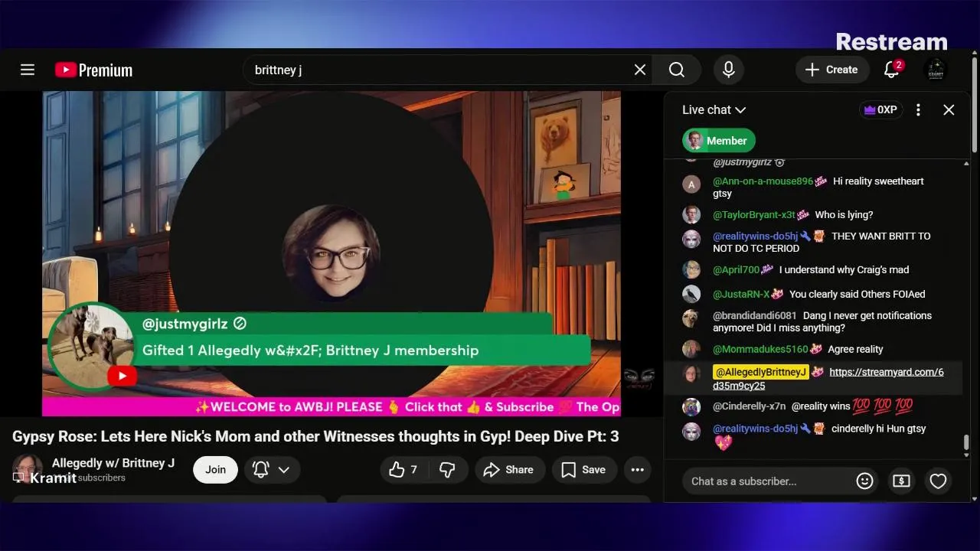
Task: Go to YouTube Premium home logo
Action: click(93, 70)
